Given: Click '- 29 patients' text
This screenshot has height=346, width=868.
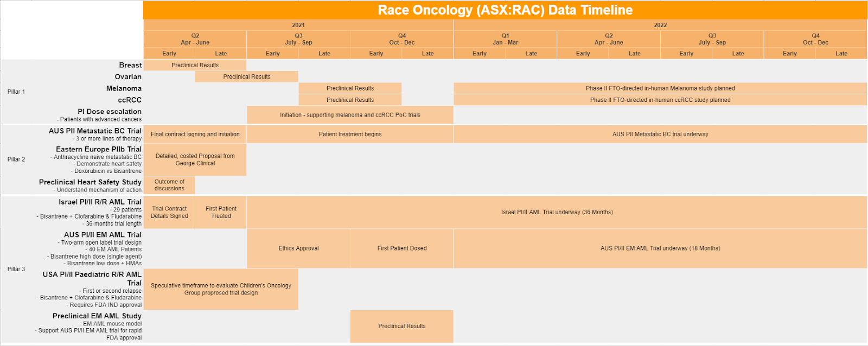Looking at the screenshot, I should coord(125,209).
